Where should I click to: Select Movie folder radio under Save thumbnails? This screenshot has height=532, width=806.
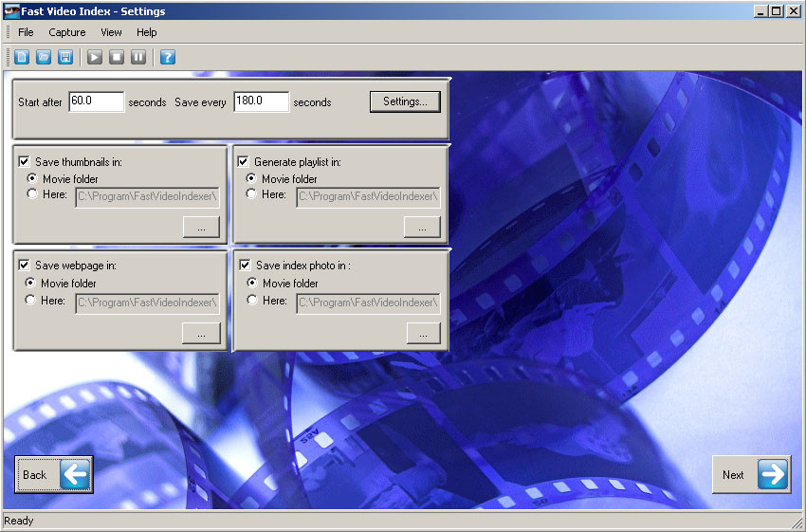(32, 178)
